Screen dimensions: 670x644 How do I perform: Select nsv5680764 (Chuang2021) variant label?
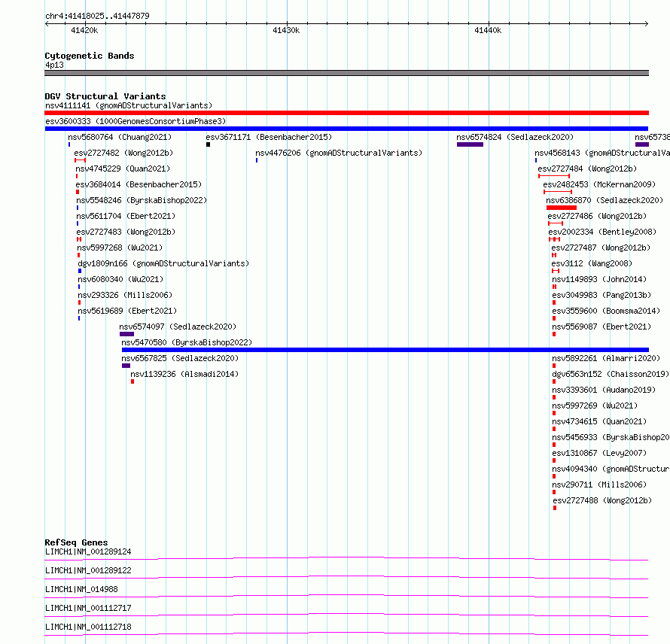(120, 137)
